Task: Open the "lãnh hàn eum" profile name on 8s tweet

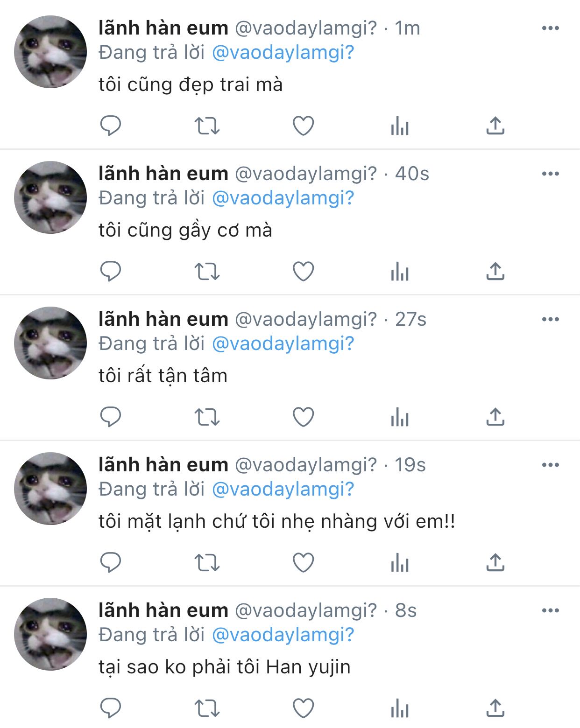Action: tap(163, 610)
